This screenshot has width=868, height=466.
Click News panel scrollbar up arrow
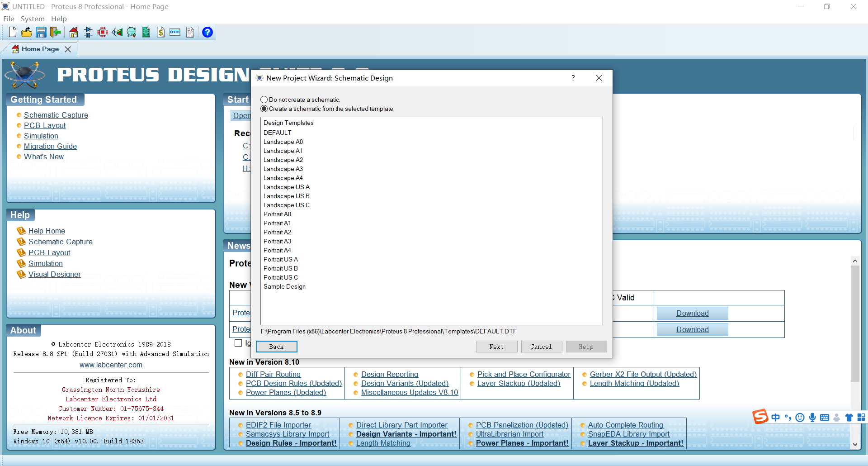[855, 261]
